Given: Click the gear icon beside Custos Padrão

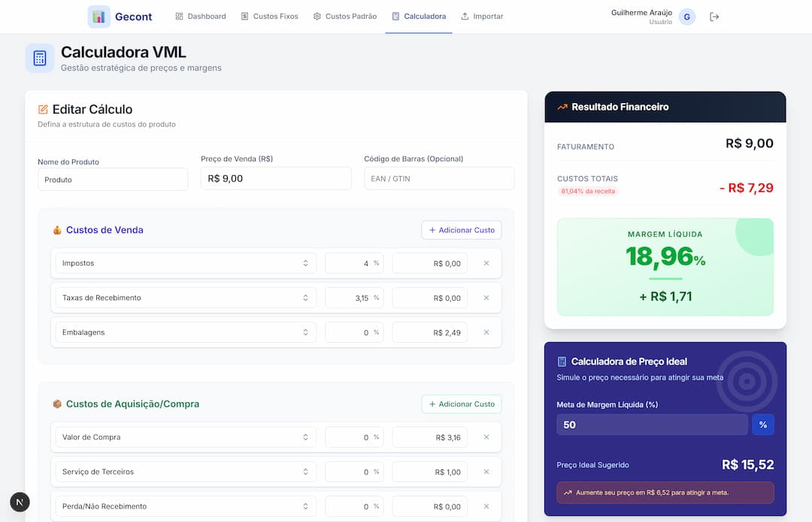Looking at the screenshot, I should pos(317,16).
